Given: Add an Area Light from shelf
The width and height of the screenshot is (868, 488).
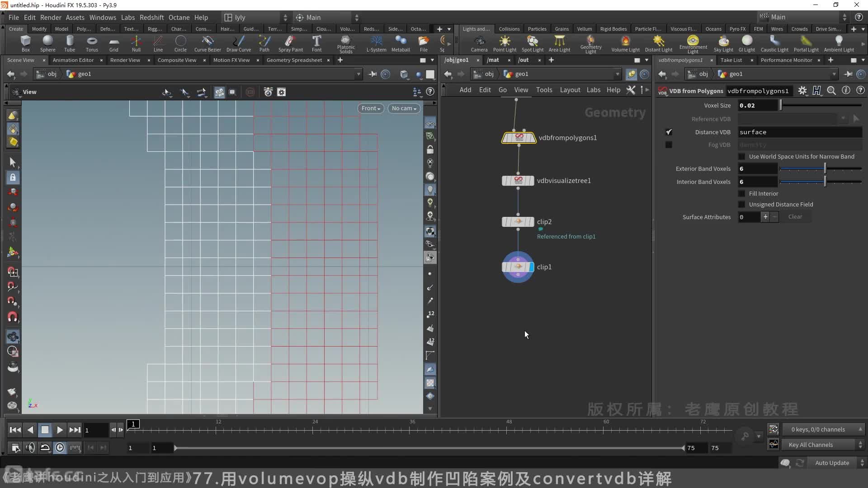Looking at the screenshot, I should (559, 44).
